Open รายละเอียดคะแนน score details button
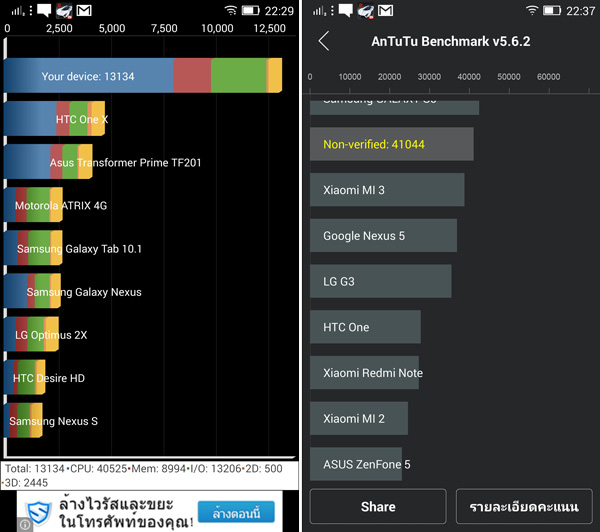The height and width of the screenshot is (532, 600). [x=524, y=506]
